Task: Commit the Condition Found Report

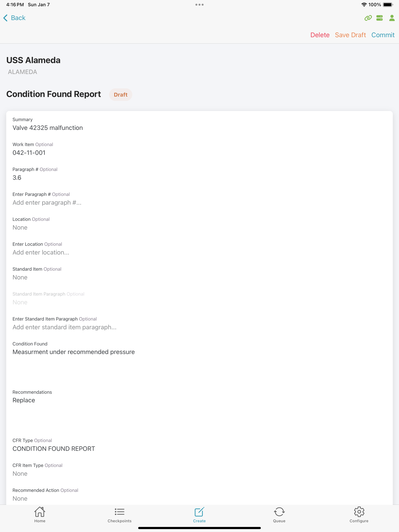Action: pyautogui.click(x=383, y=35)
